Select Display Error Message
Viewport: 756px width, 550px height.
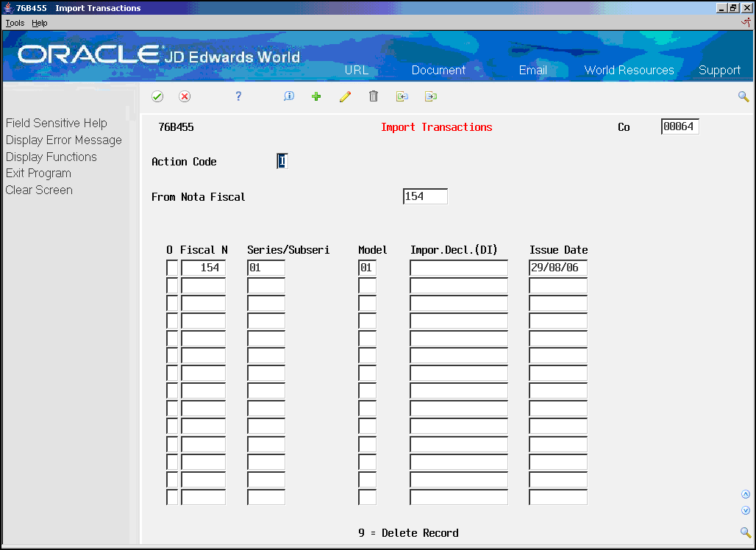tap(64, 140)
